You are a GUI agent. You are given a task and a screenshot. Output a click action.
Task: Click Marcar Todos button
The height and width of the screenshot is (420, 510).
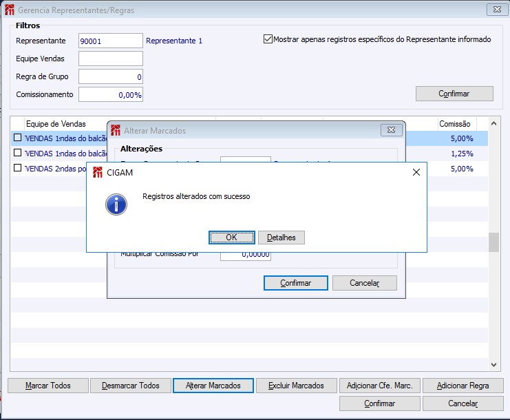48,386
